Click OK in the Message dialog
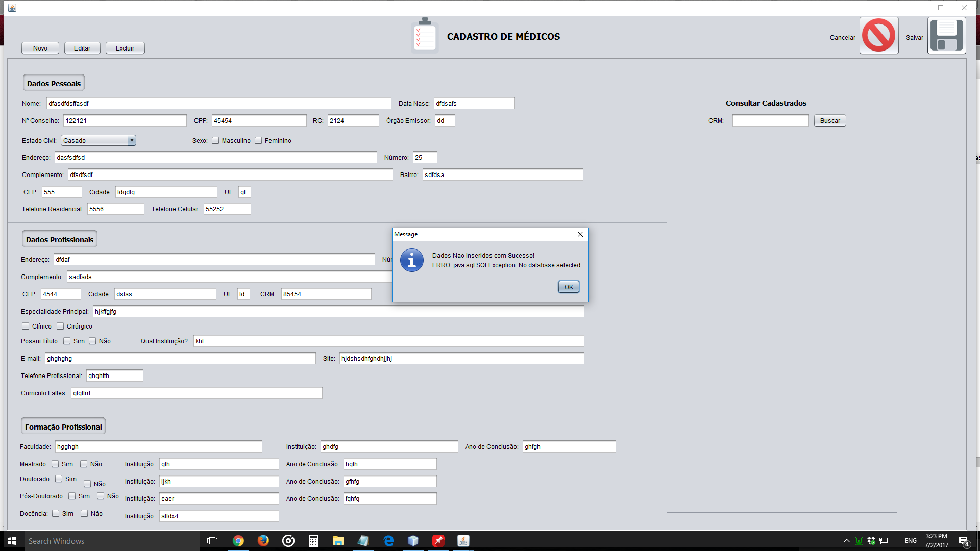The height and width of the screenshot is (551, 980). (568, 287)
